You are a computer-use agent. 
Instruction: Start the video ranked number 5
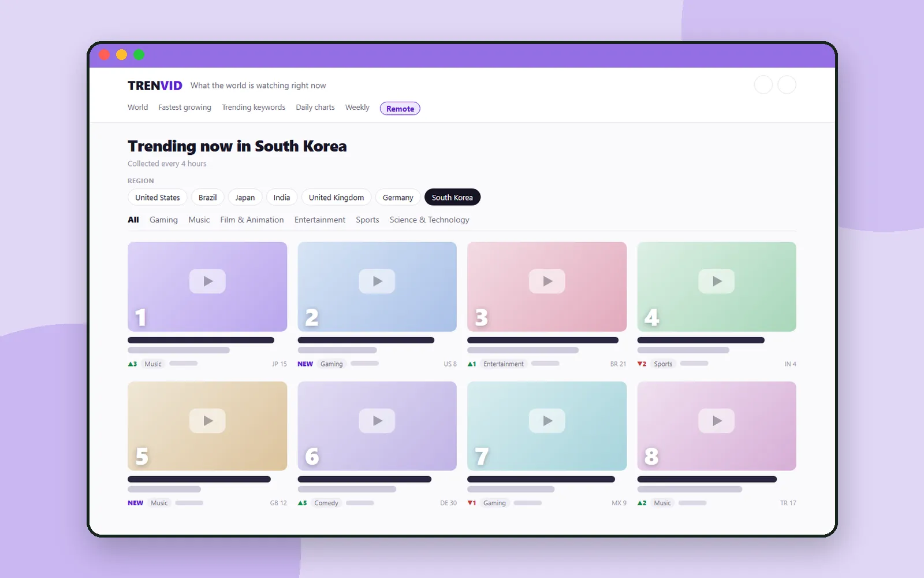tap(207, 421)
